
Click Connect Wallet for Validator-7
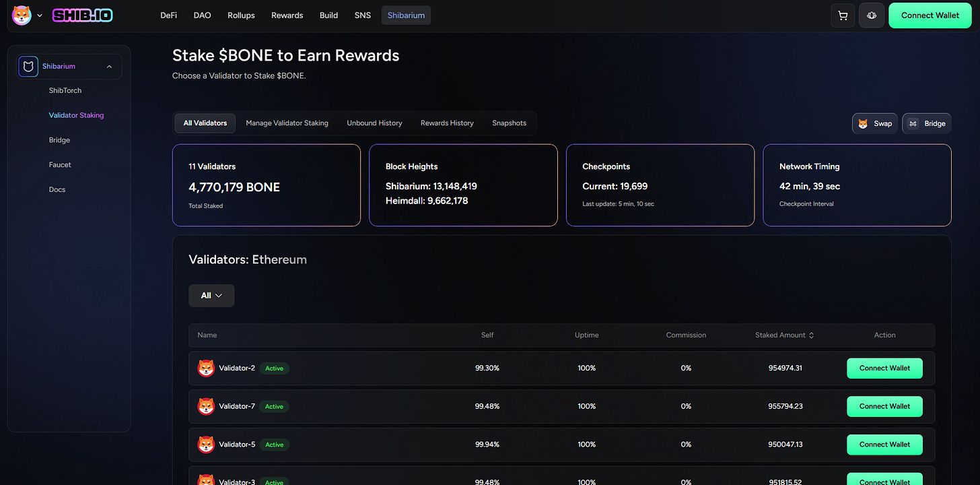click(x=884, y=406)
